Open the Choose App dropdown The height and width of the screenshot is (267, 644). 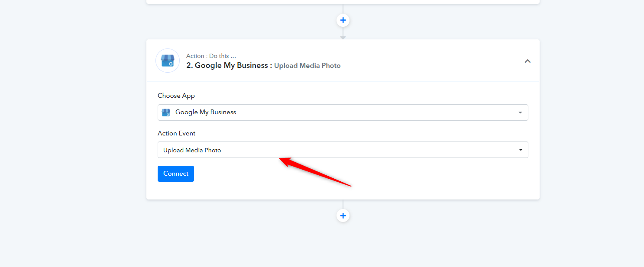pos(343,113)
